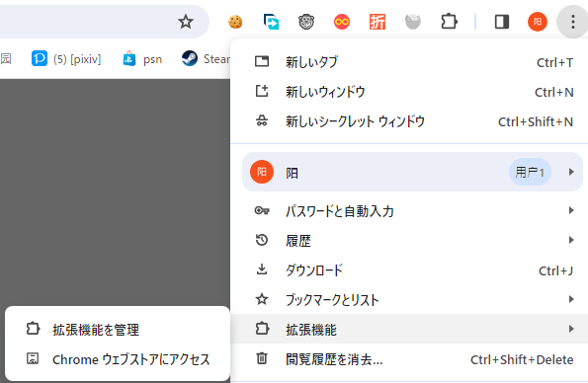Open the Tampermonkey monkey-face extension
This screenshot has height=383, width=588.
(306, 22)
